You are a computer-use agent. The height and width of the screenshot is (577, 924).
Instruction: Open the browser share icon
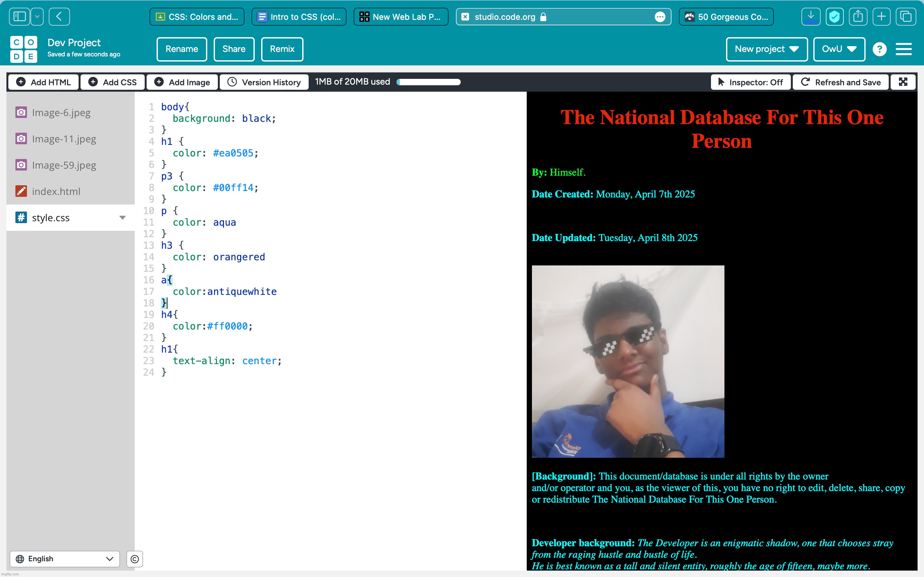tap(858, 17)
